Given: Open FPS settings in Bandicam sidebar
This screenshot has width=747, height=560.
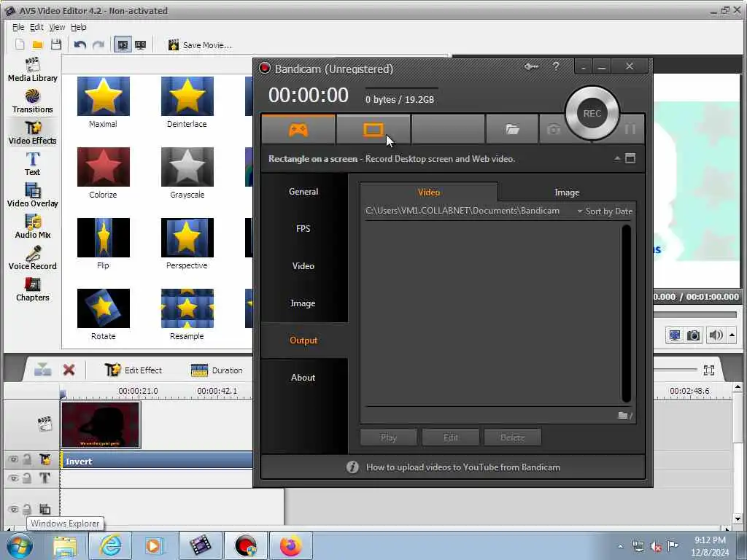Looking at the screenshot, I should [303, 228].
